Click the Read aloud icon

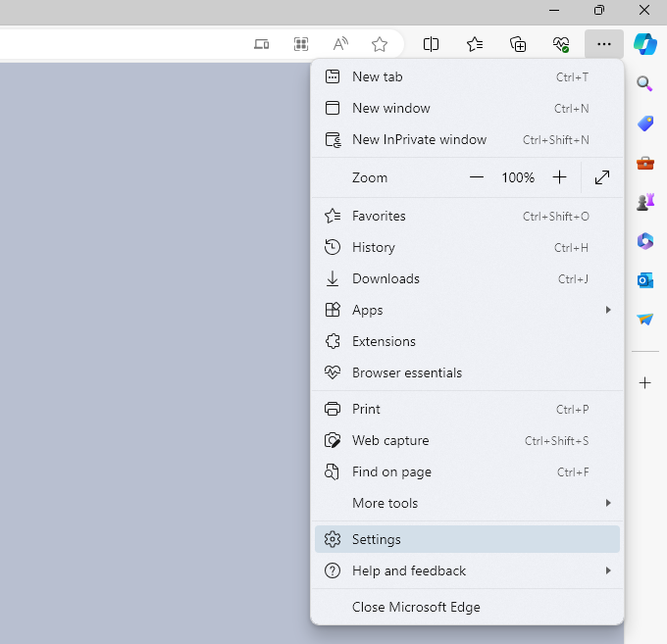click(x=340, y=44)
